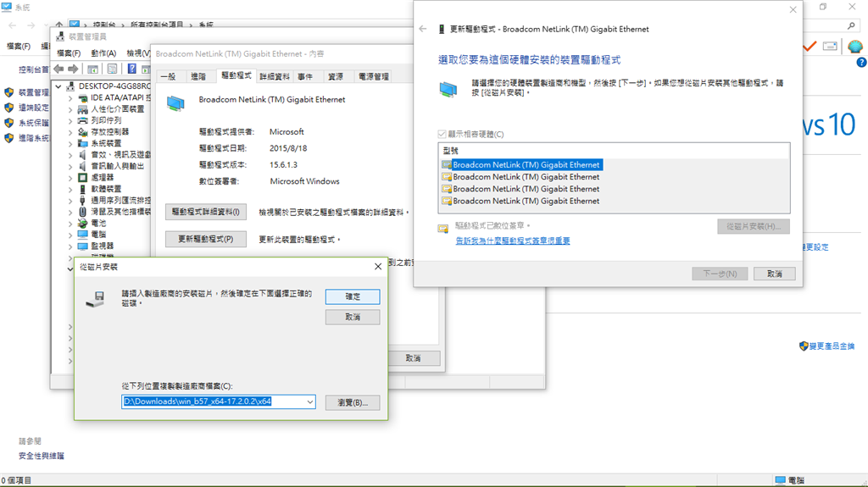The width and height of the screenshot is (868, 487).
Task: Click 取消 in the update driver wizard
Action: coord(775,274)
